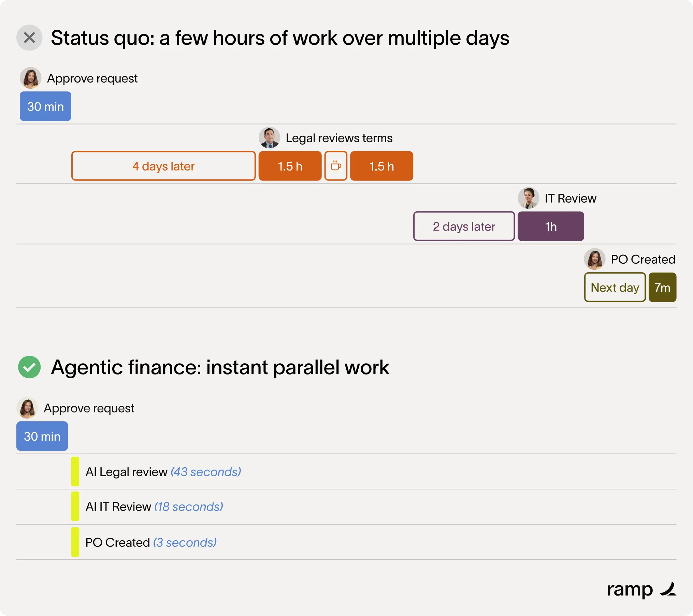Select the '2 days later' outlined block
The width and height of the screenshot is (693, 616).
pos(464,226)
